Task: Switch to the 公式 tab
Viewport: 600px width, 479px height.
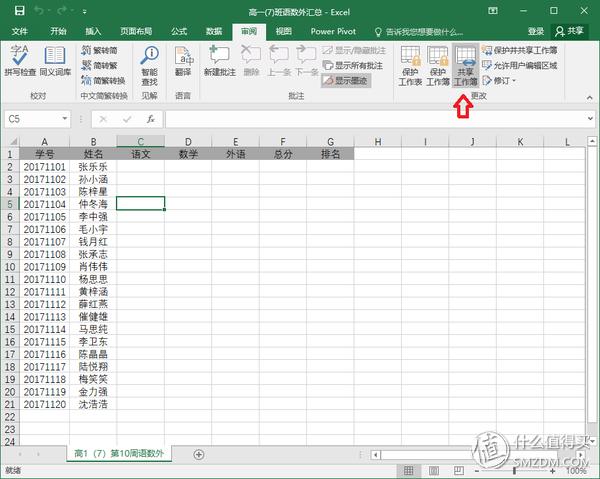Action: click(179, 31)
